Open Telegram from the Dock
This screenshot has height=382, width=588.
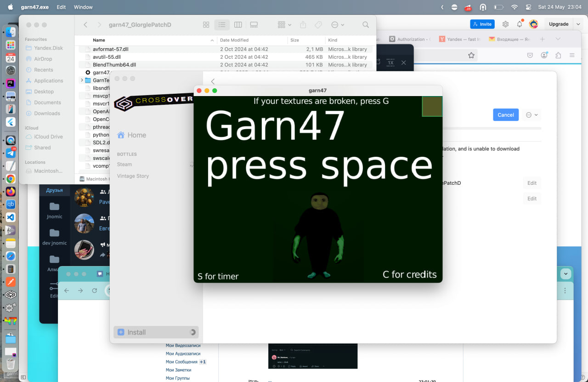11,153
